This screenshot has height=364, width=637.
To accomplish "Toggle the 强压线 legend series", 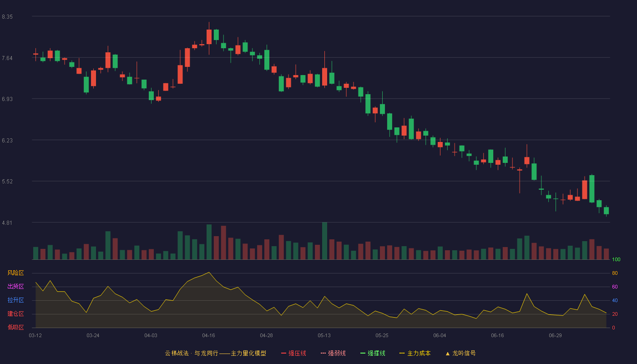I will (x=293, y=353).
